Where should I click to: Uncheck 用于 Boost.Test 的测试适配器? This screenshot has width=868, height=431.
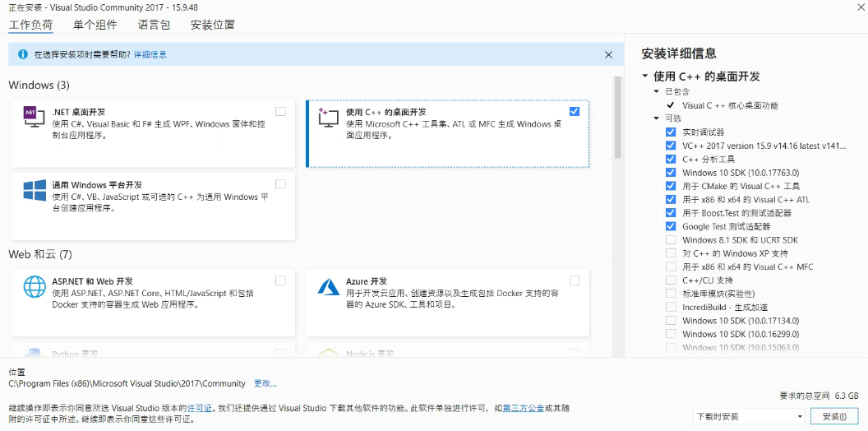pos(671,213)
